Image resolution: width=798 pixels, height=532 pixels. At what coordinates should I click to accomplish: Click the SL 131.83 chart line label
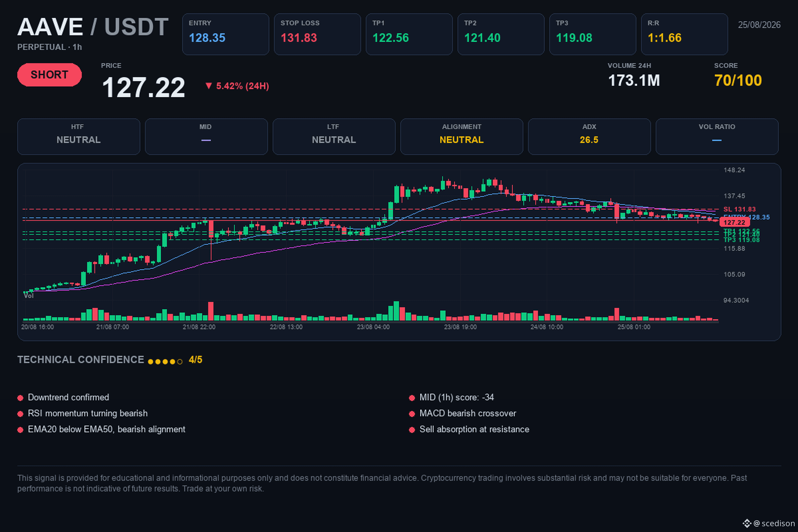click(x=739, y=209)
